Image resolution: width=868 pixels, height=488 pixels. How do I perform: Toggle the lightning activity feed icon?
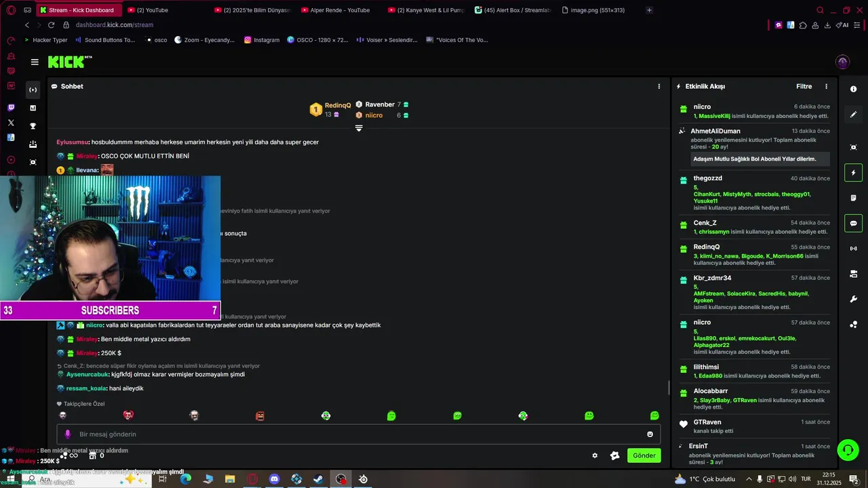(x=853, y=173)
